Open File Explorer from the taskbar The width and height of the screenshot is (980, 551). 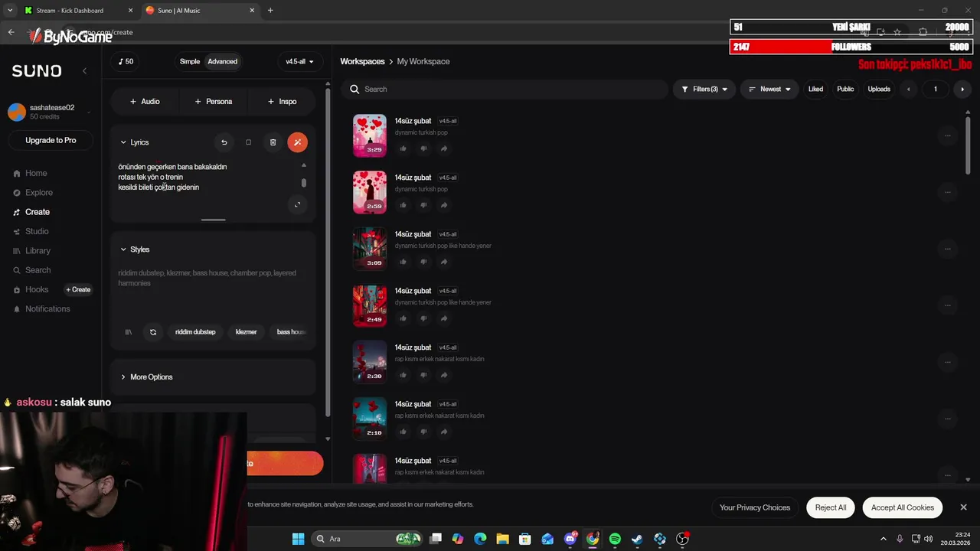(x=502, y=539)
